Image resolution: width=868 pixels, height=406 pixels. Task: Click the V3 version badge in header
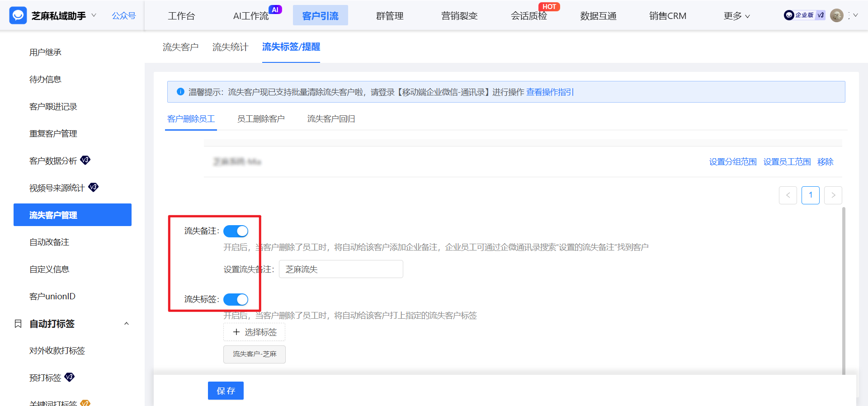(820, 15)
